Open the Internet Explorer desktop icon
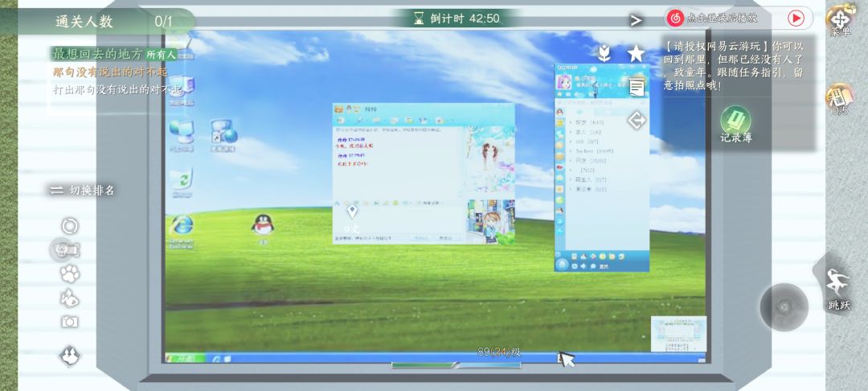Viewport: 868px width, 391px height. 182,231
